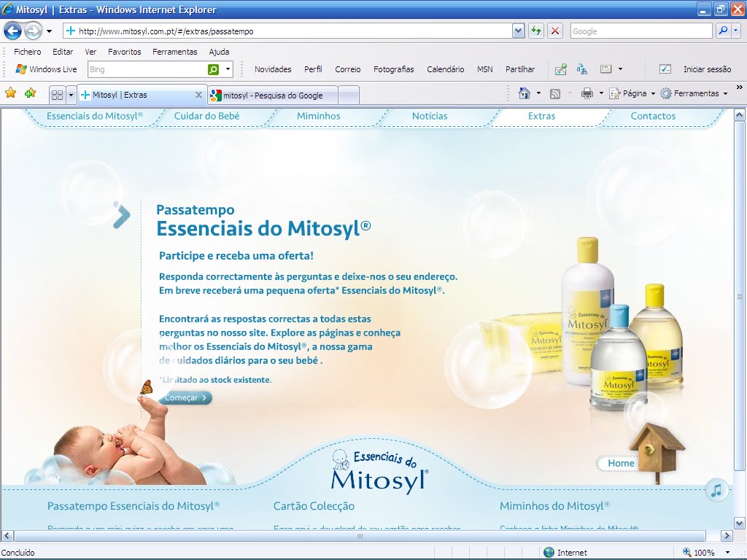
Task: Click Miminhos nav tab
Action: point(318,116)
